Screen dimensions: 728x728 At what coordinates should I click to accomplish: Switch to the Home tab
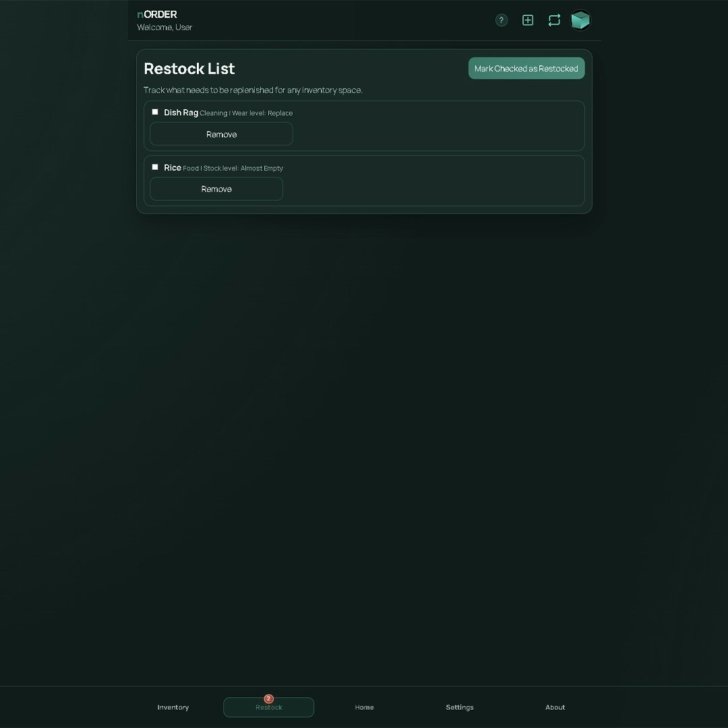pos(365,707)
